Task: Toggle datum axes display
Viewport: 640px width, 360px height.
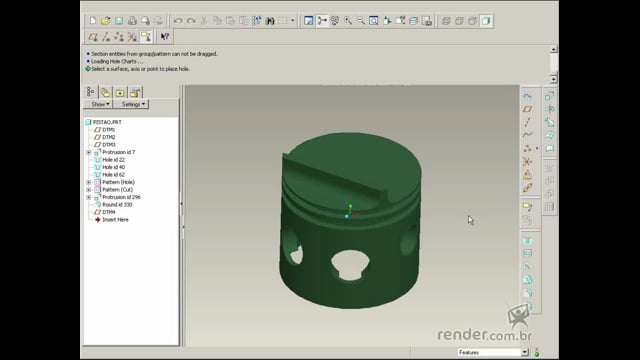Action: click(x=106, y=37)
